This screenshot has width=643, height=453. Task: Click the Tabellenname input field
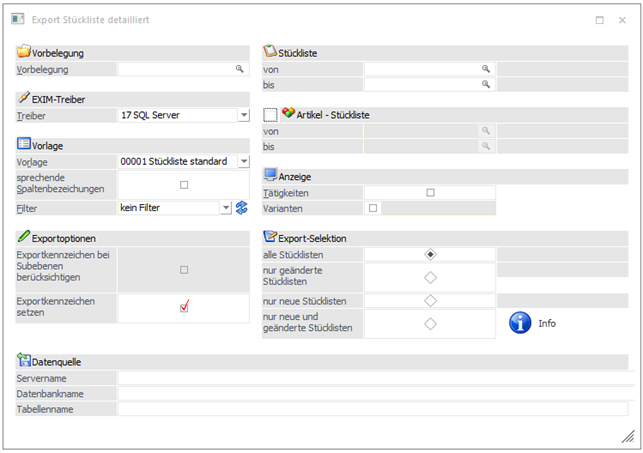click(375, 409)
